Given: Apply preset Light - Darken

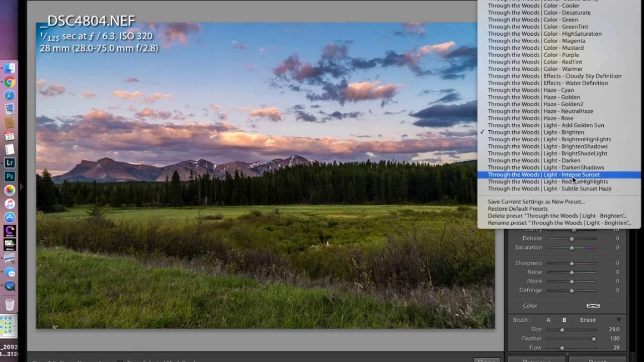Looking at the screenshot, I should click(558, 160).
